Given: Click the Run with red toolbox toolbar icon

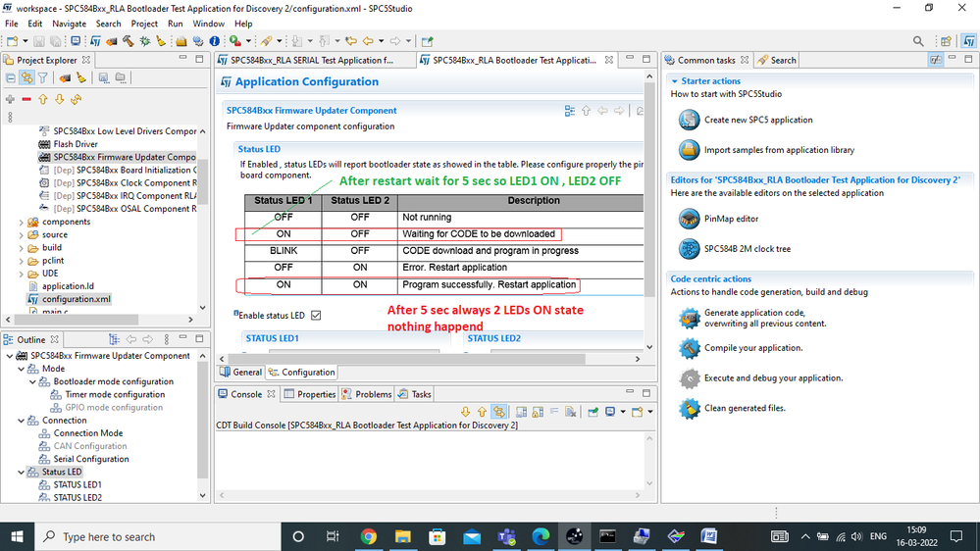Looking at the screenshot, I should point(235,41).
